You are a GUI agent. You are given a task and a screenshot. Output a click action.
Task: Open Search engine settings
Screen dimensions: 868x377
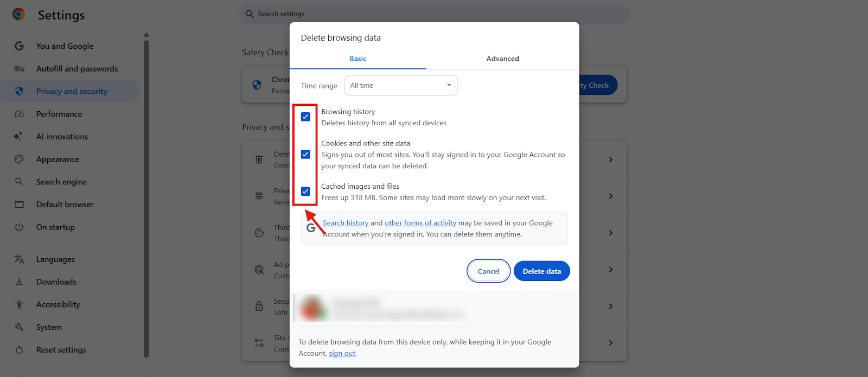coord(71,182)
